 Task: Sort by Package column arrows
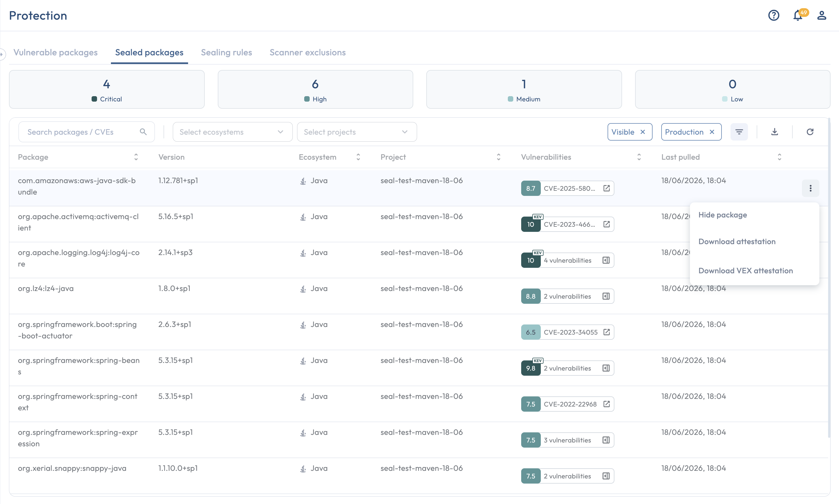tap(136, 157)
